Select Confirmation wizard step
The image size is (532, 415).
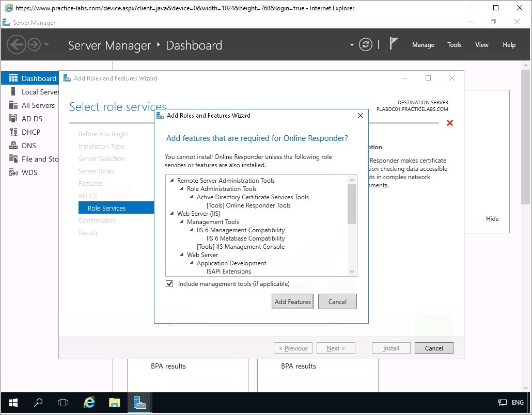click(97, 220)
